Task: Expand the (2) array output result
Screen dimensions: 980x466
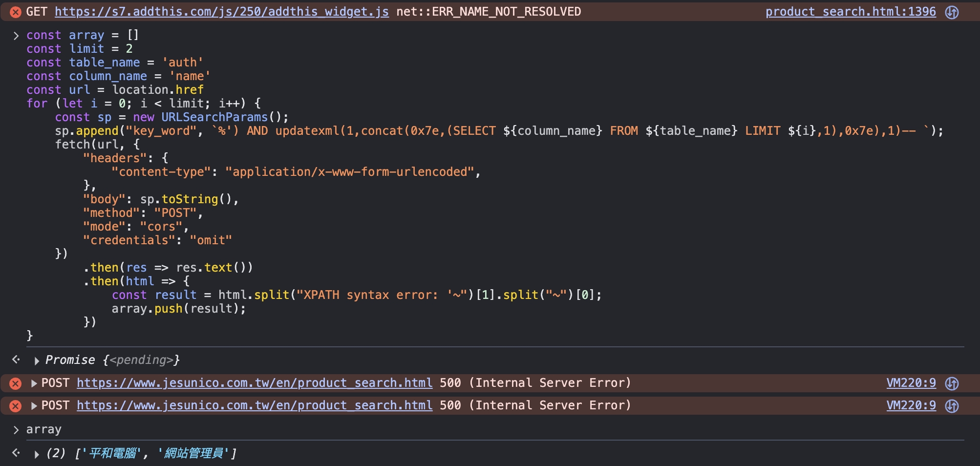Action: (x=37, y=454)
